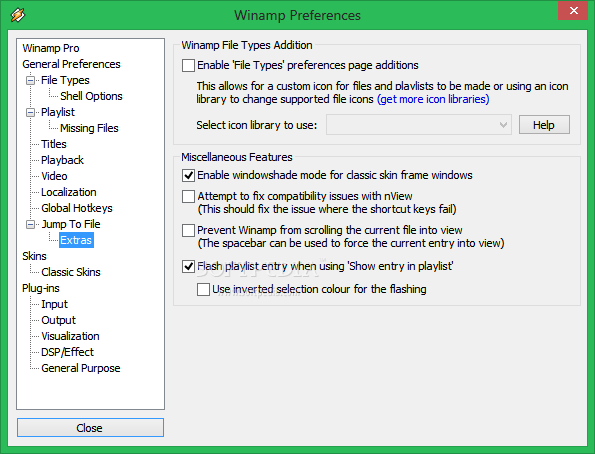Click the Winamp lightning icon in title bar
Image resolution: width=595 pixels, height=454 pixels.
[17, 15]
